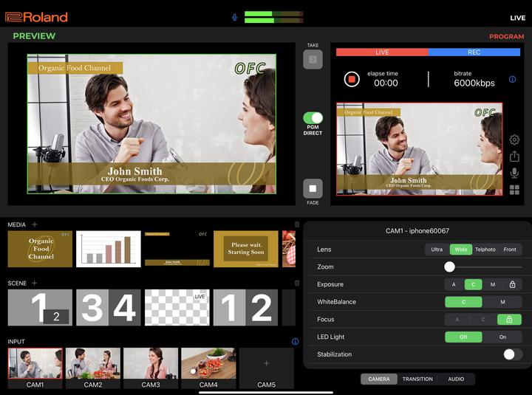The height and width of the screenshot is (395, 532).
Task: Start recording with the red record button
Action: click(352, 79)
